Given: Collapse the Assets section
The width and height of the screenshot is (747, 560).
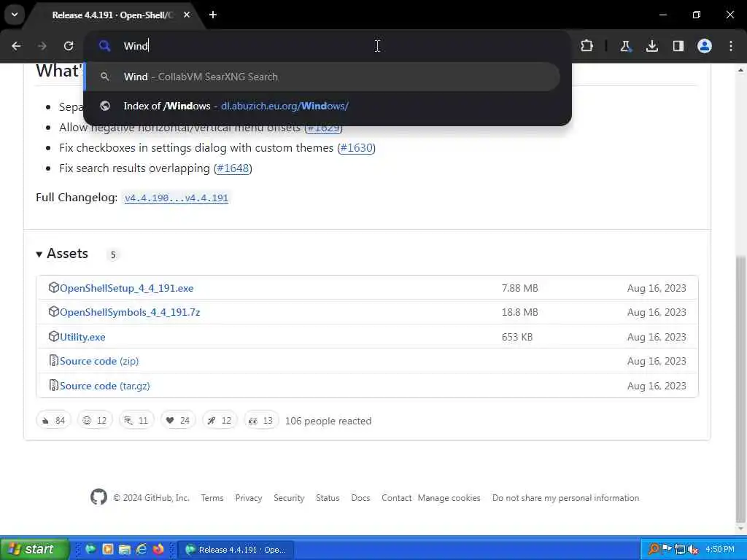Looking at the screenshot, I should coord(62,254).
